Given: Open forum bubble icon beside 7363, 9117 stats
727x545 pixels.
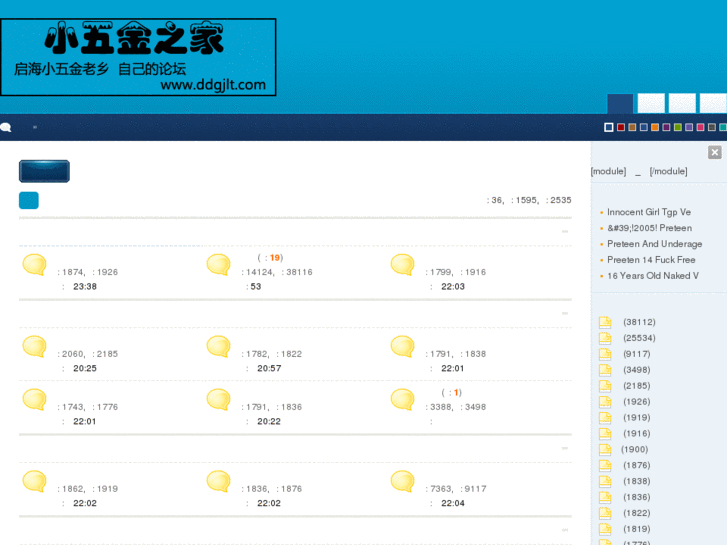Looking at the screenshot, I should pyautogui.click(x=402, y=482).
